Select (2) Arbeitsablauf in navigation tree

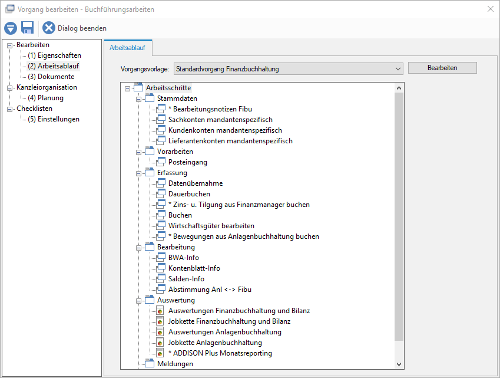click(53, 66)
